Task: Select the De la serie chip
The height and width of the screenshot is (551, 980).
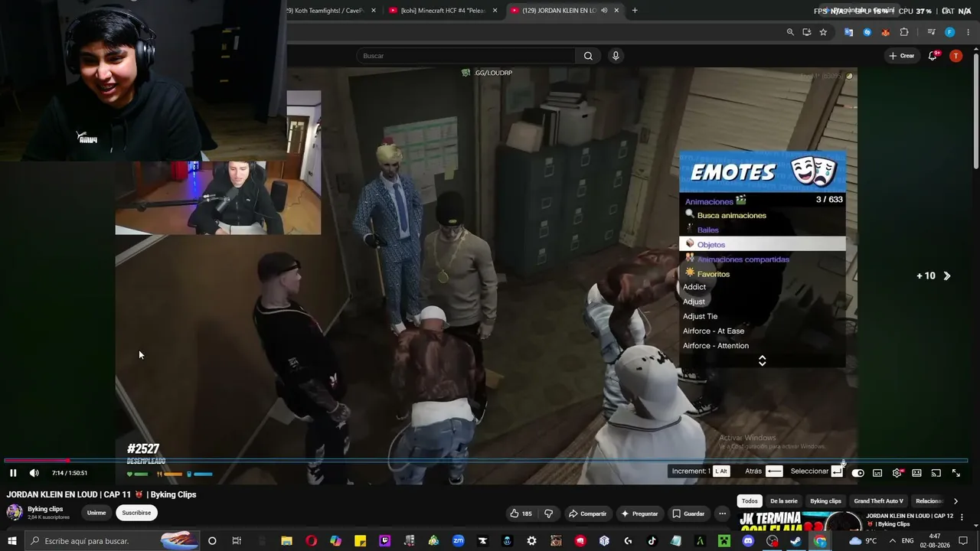Action: click(784, 501)
